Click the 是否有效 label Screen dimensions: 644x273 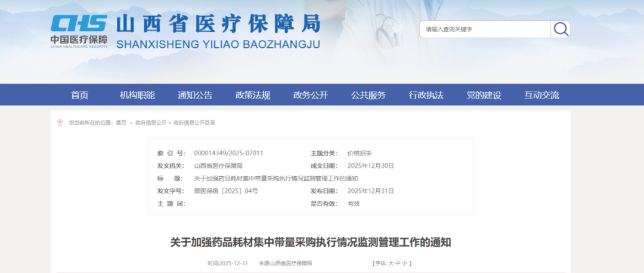(x=324, y=204)
